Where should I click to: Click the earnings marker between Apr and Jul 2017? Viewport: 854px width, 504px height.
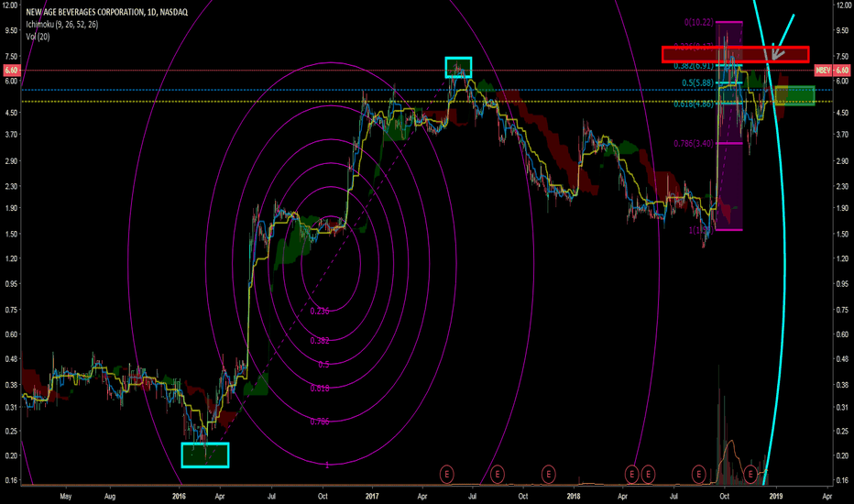(x=446, y=474)
